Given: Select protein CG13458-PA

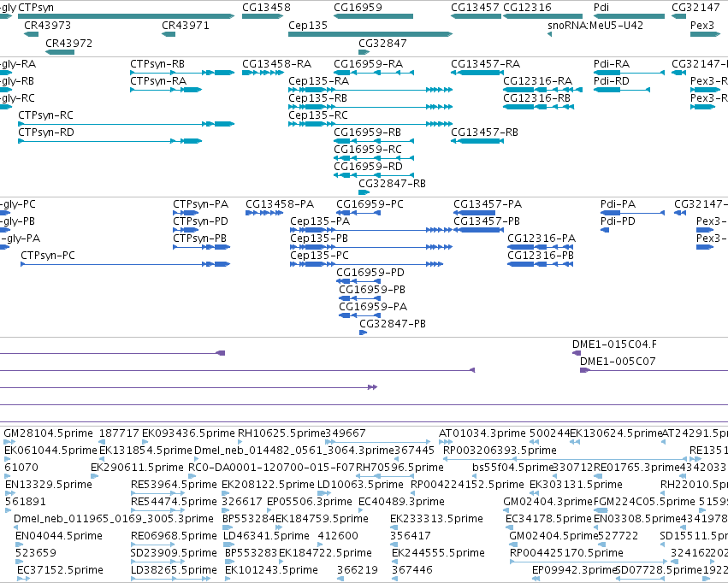Looking at the screenshot, I should pos(280,204).
